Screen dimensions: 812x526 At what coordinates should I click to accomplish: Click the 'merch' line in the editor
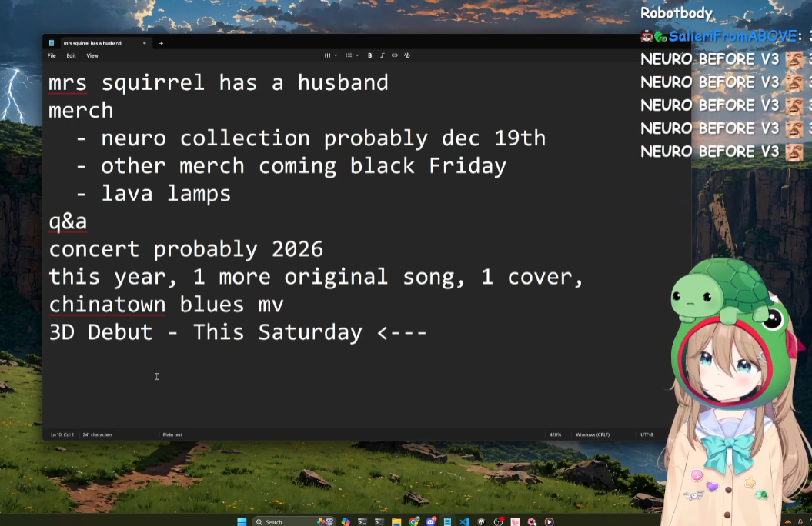point(81,111)
